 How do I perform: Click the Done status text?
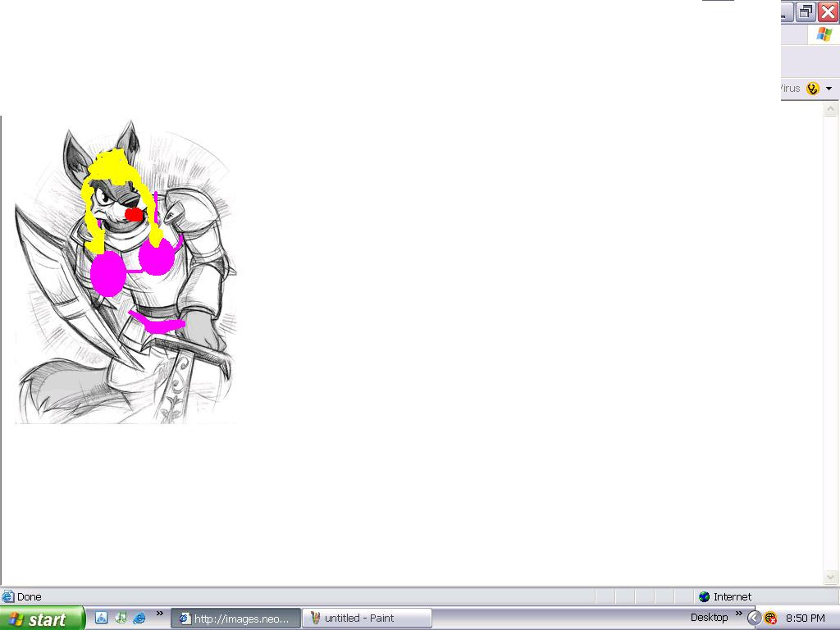[x=30, y=597]
